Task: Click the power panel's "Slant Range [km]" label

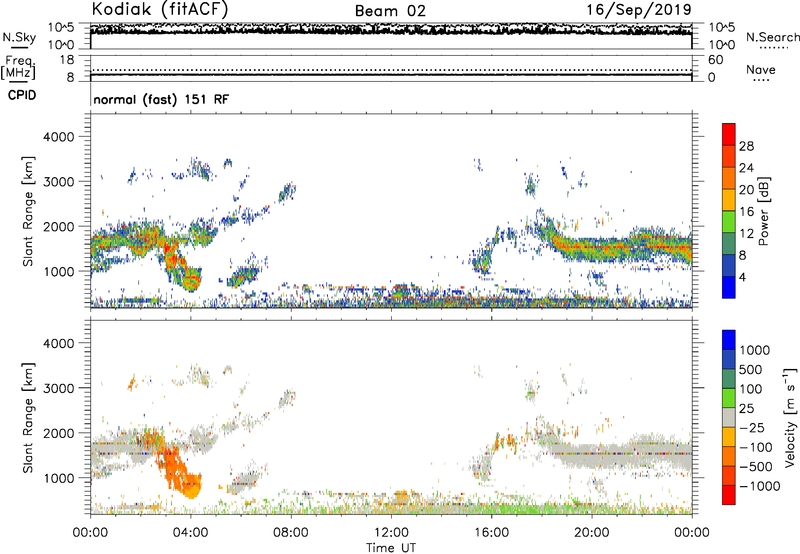Action: tap(28, 211)
